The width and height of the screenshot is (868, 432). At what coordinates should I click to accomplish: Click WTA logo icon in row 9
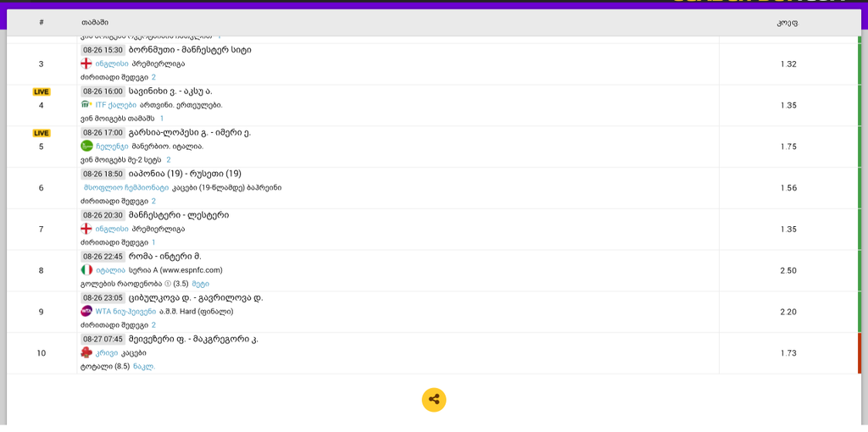coord(86,311)
